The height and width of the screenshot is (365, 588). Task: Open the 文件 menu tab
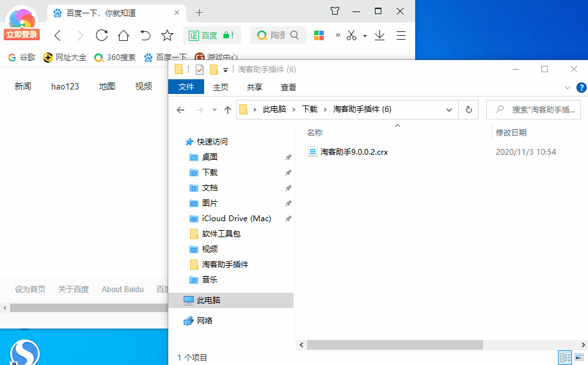[186, 88]
